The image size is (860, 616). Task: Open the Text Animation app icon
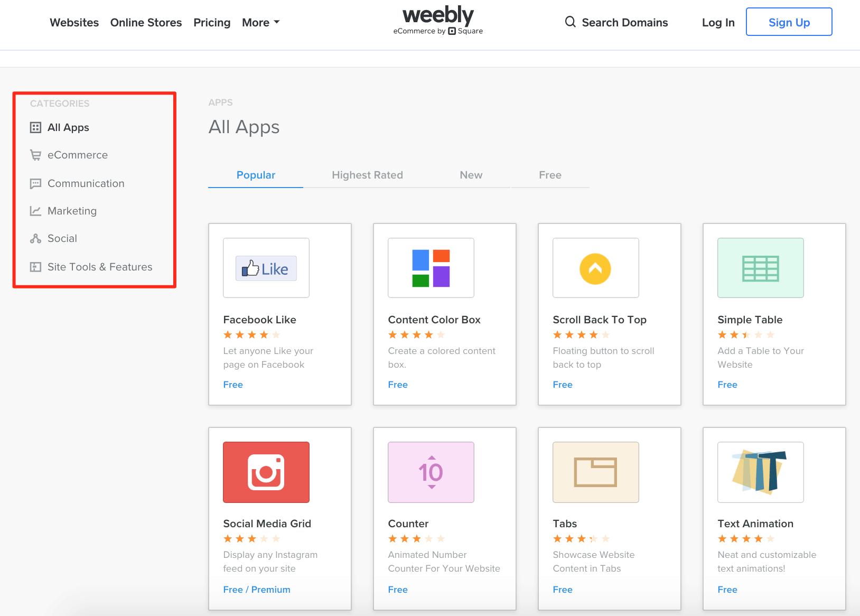(761, 472)
